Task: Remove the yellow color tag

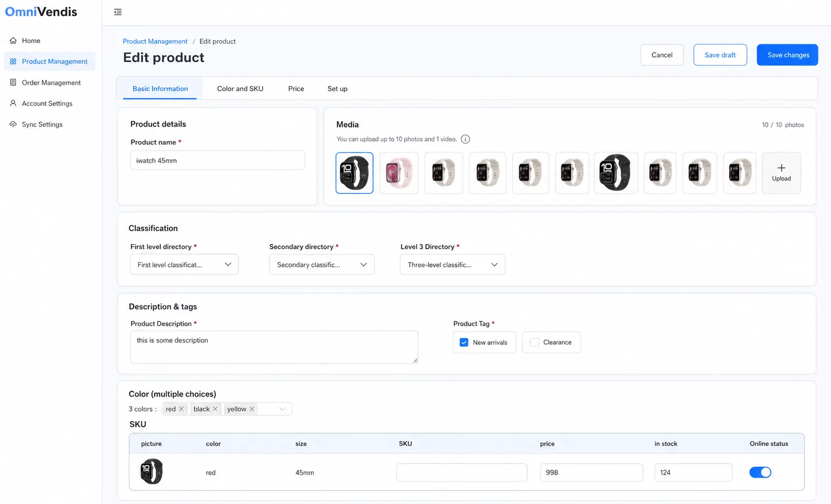Action: (x=252, y=409)
